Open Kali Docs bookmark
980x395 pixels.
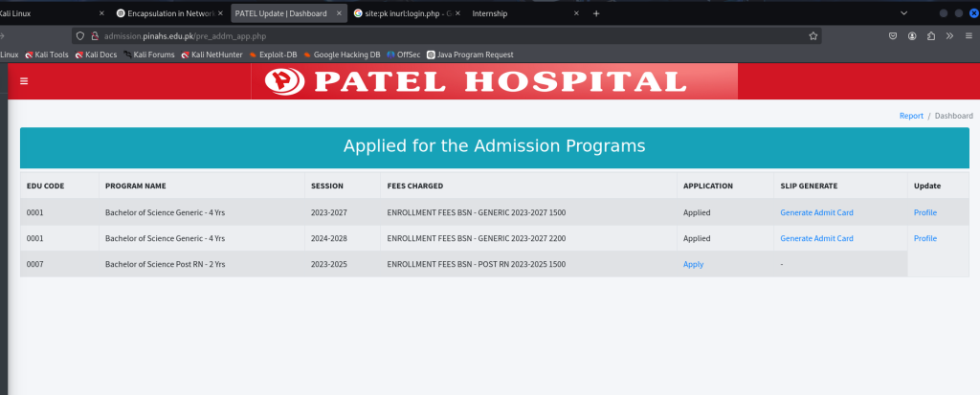click(x=96, y=55)
